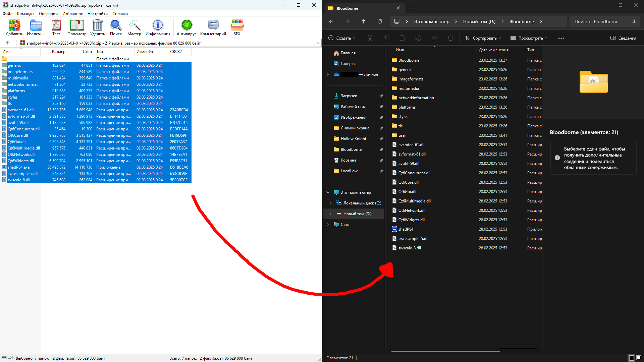
Task: Go back in File Explorer
Action: [x=331, y=21]
